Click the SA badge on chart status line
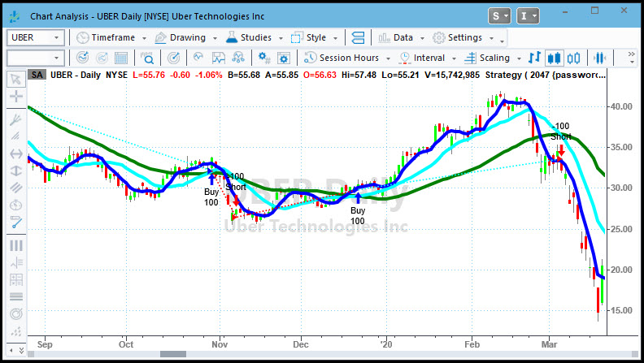Viewport: 644px width, 363px height. 37,75
